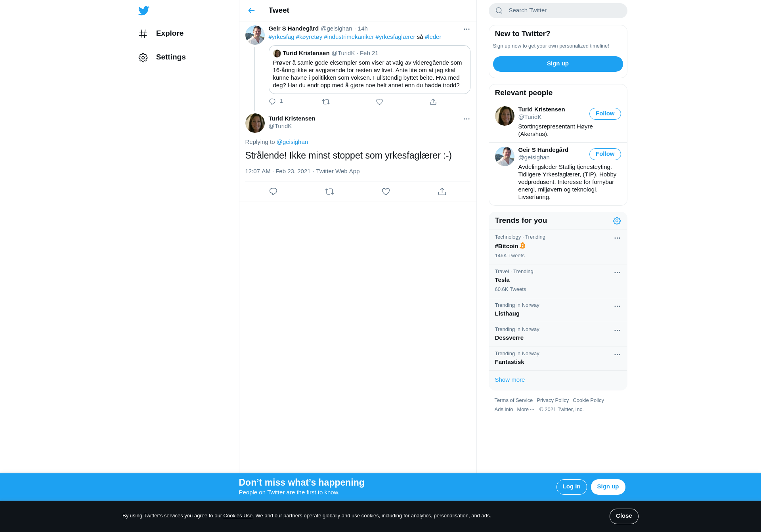761x532 pixels.
Task: Focus the Search Twitter field
Action: pos(558,11)
